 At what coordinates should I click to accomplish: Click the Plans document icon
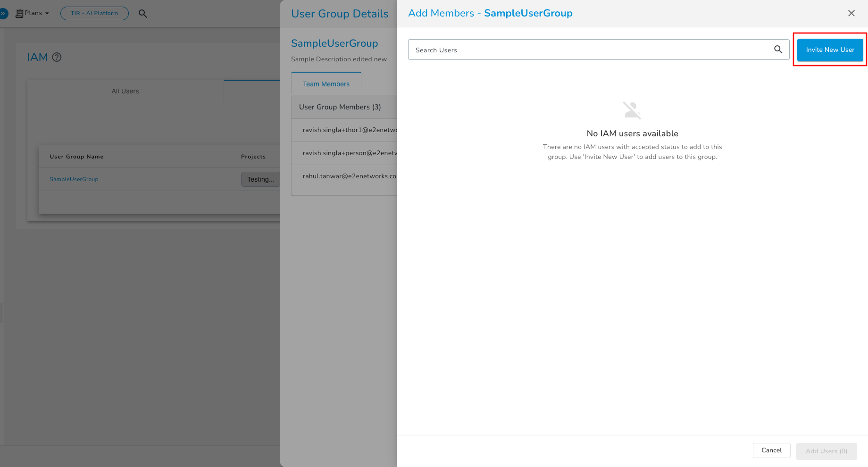[19, 14]
